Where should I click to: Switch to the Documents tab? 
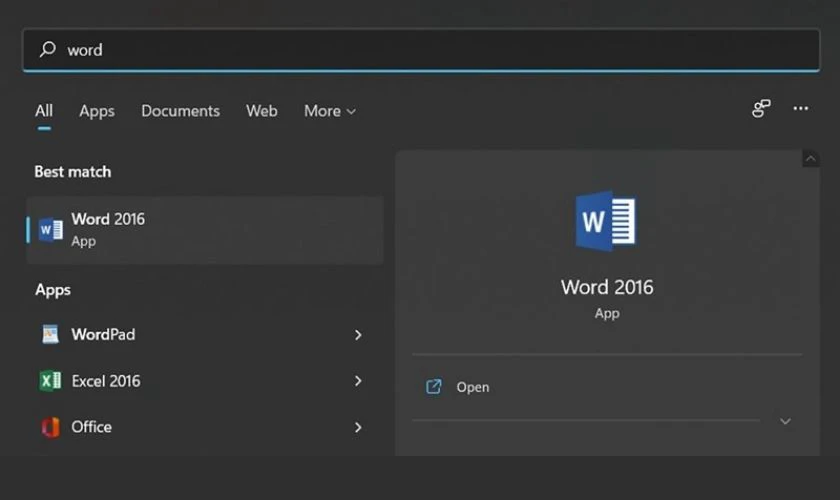[x=180, y=111]
